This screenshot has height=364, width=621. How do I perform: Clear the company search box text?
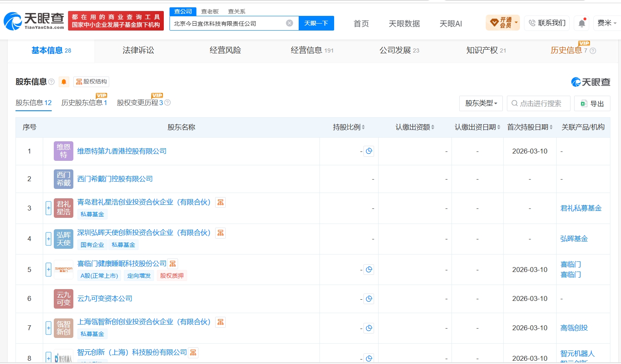(x=289, y=23)
